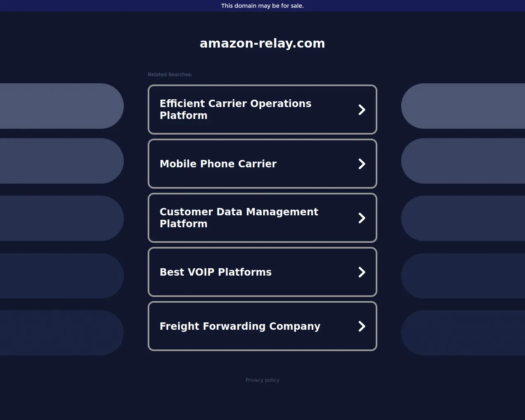
Task: Click the right pill shape beside Best VOIP Platforms
Action: [463, 276]
